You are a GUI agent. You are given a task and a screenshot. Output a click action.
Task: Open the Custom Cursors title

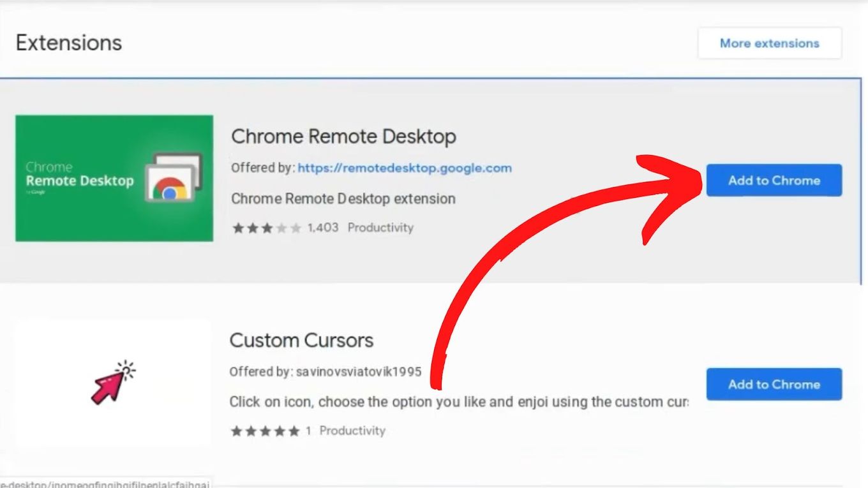301,340
